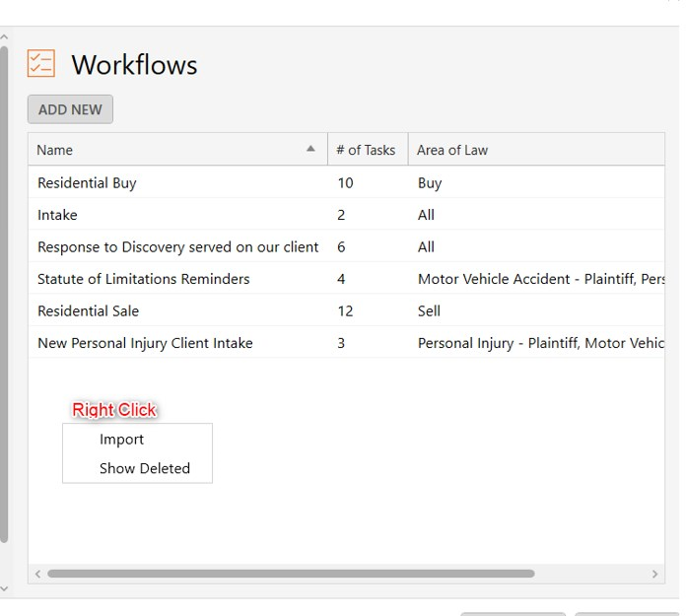This screenshot has width=686, height=616.
Task: Click the horizontal scrollbar thumb
Action: pyautogui.click(x=291, y=574)
